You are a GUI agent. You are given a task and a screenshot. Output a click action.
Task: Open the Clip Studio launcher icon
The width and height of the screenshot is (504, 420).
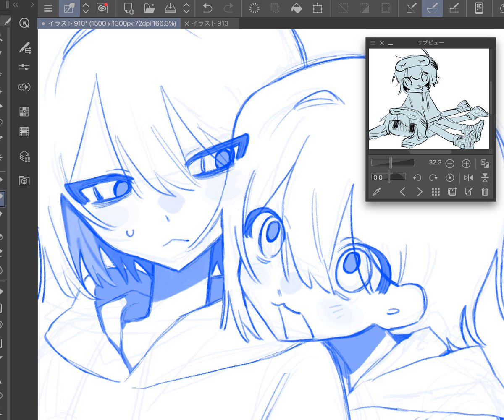pos(102,8)
